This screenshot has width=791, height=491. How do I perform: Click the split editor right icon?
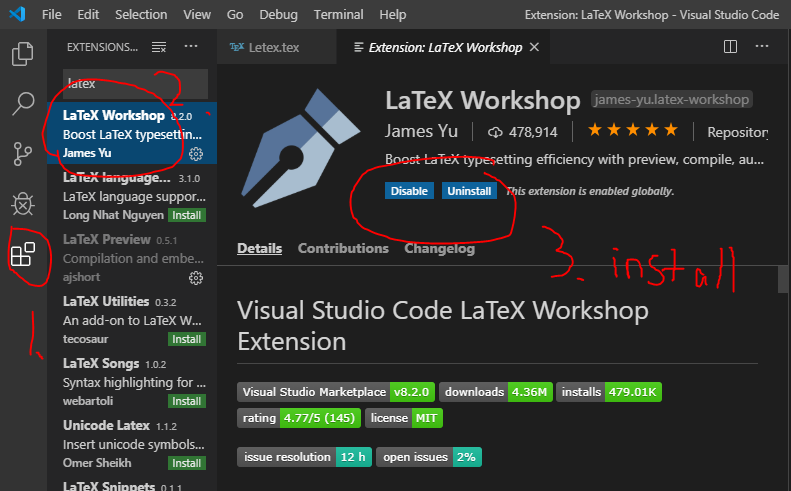pos(730,46)
